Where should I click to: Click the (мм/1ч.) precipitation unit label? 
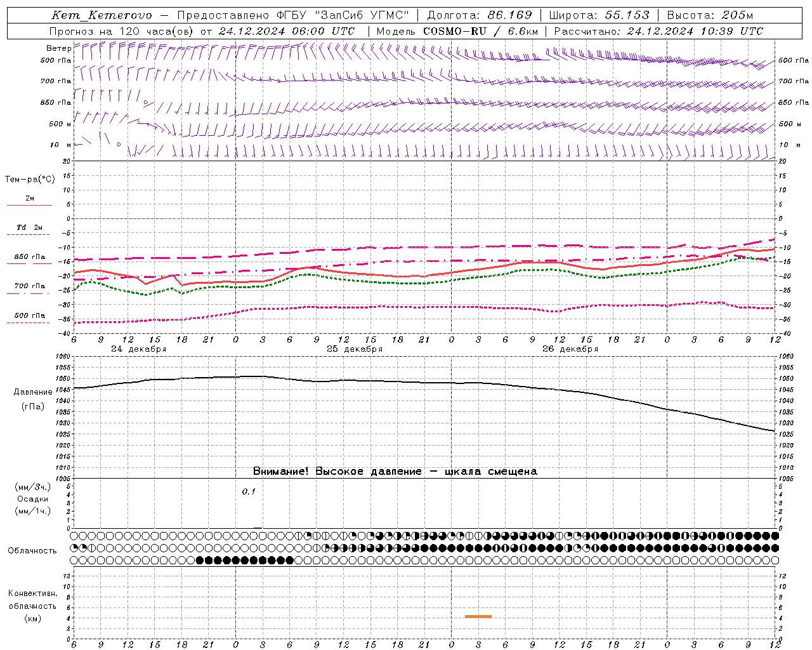32,511
